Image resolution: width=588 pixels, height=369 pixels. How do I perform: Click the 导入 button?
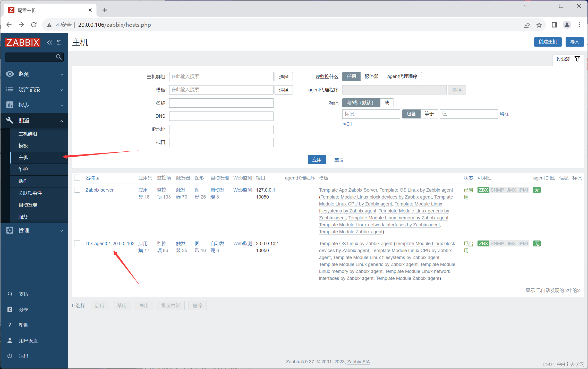(x=574, y=42)
